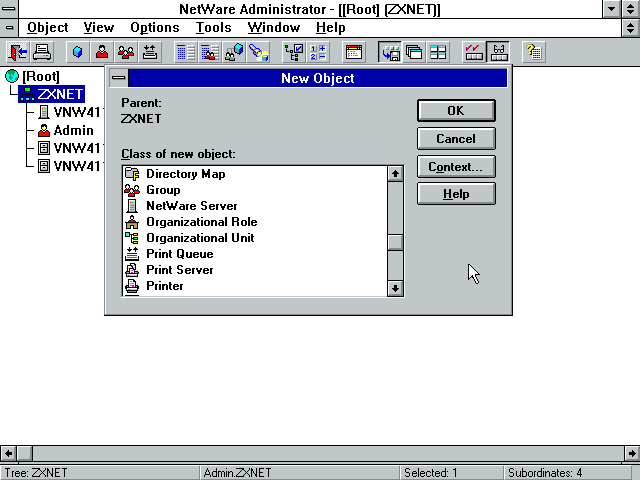
Task: Open the View menu
Action: click(98, 27)
